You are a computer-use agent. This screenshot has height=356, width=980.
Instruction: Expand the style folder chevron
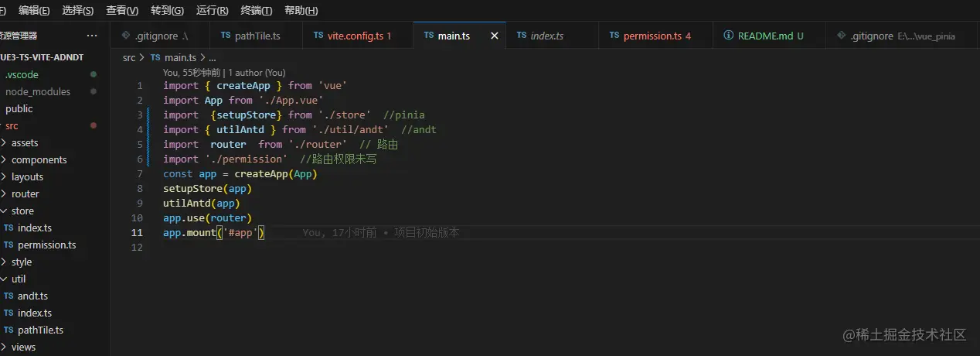[x=4, y=262]
